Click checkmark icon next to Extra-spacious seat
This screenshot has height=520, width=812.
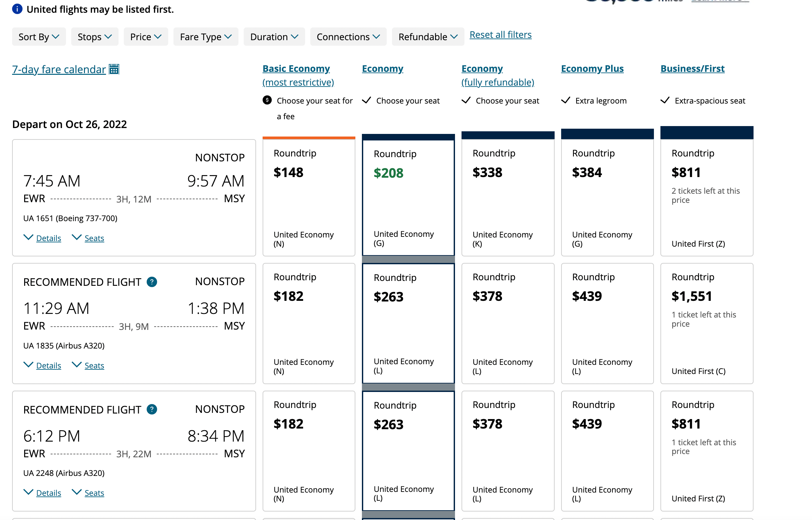point(665,100)
